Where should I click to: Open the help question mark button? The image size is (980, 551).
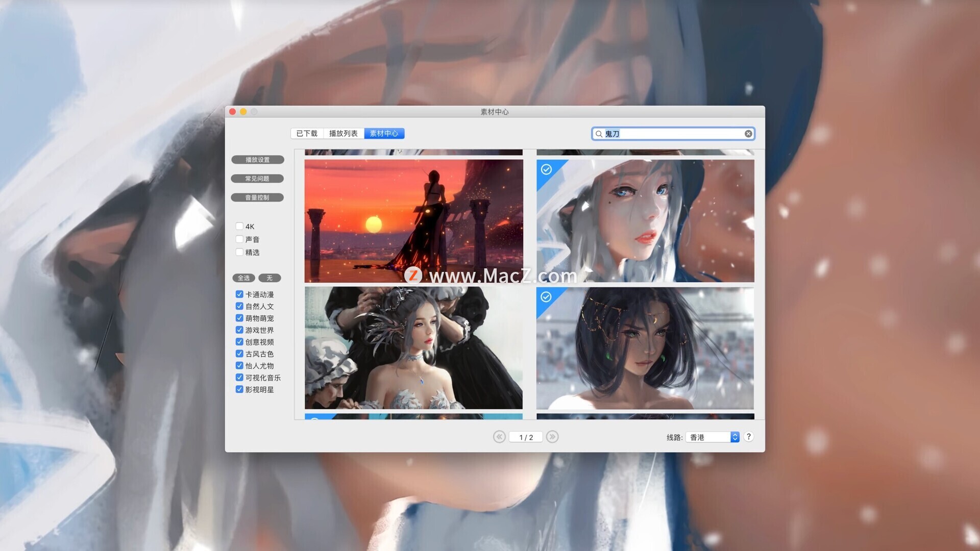coord(749,437)
